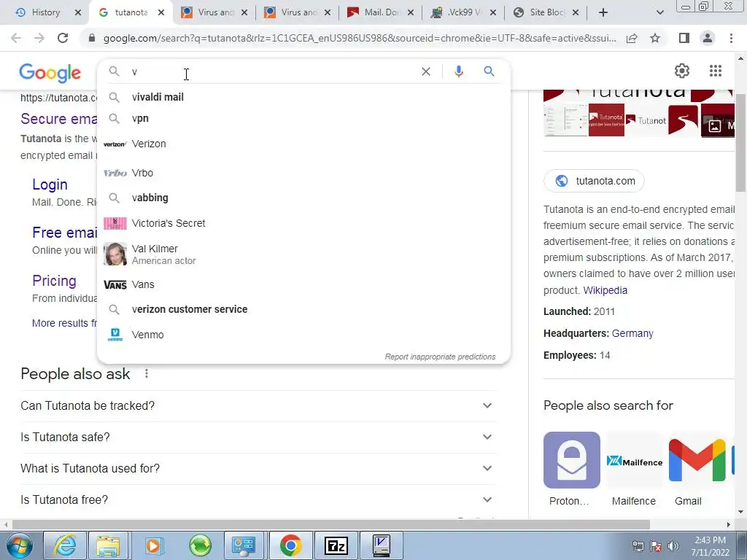Expand 'What is Tutanota used for?' question
Image resolution: width=747 pixels, height=560 pixels.
click(x=258, y=469)
